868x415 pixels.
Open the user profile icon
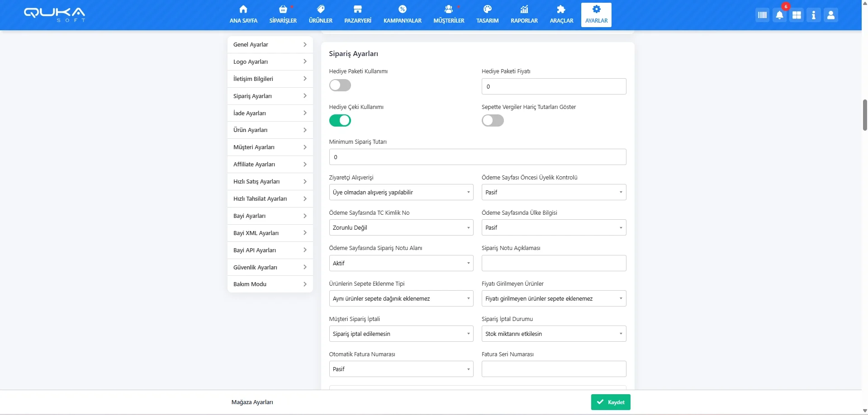coord(830,15)
